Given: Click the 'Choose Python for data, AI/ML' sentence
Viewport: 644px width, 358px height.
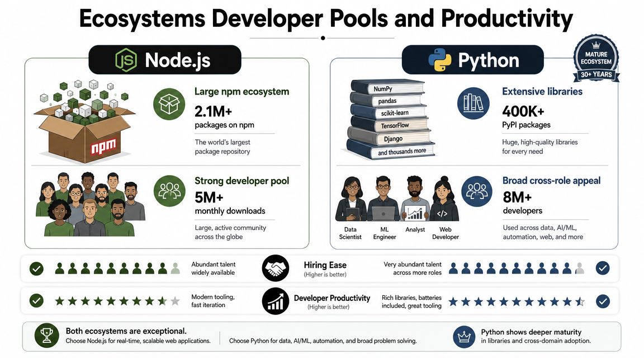Looking at the screenshot, I should [x=323, y=341].
